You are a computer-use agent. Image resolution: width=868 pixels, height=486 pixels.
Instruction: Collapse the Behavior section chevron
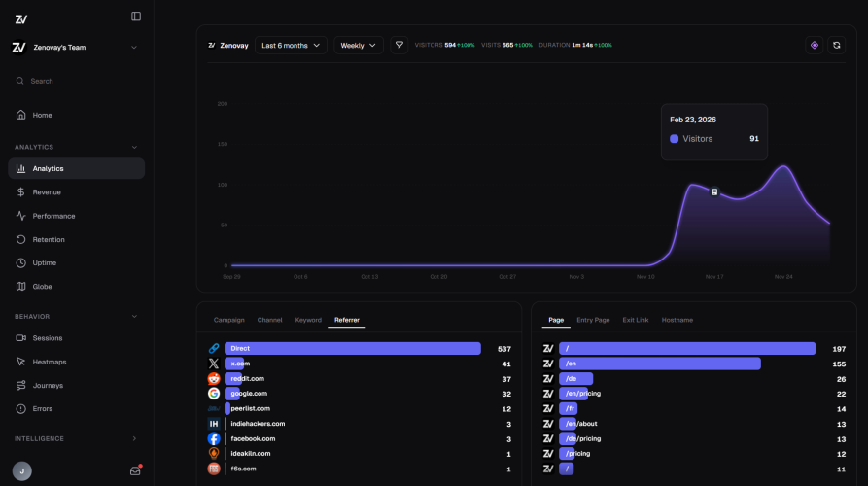coord(134,316)
